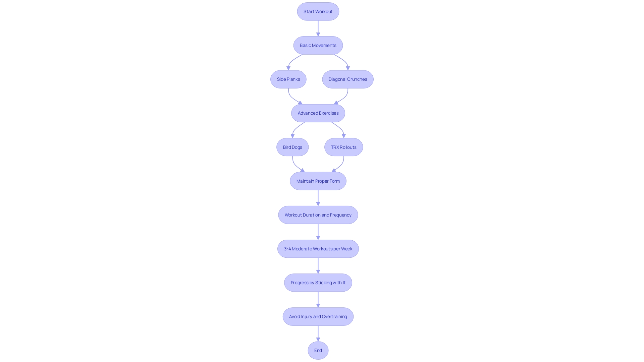Expand the Workout Duration and Frequency node
The width and height of the screenshot is (644, 362).
coord(318,215)
